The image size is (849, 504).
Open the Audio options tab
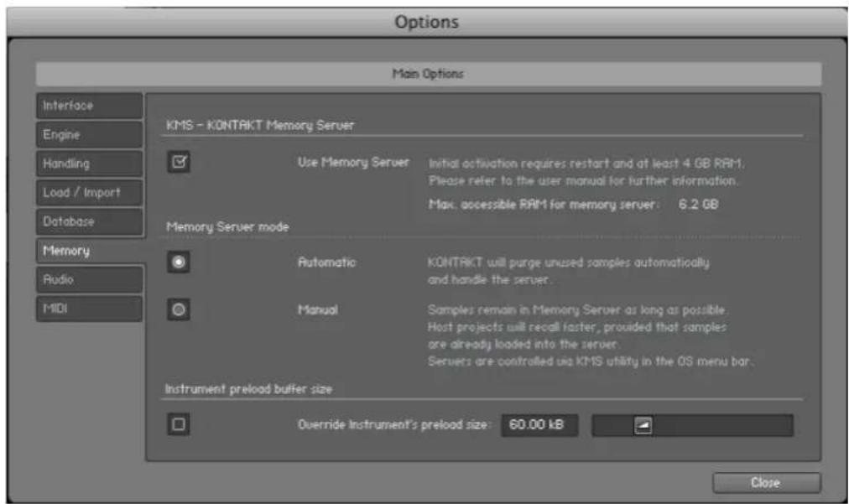click(89, 280)
